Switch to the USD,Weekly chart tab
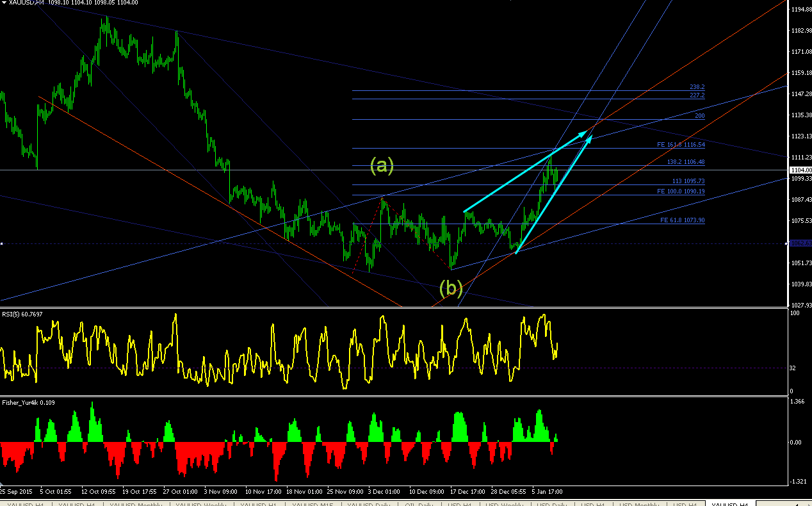 [505, 504]
